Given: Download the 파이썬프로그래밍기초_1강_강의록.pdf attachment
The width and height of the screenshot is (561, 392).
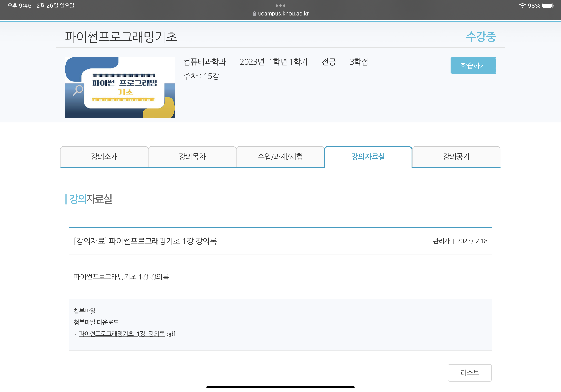Looking at the screenshot, I should pos(127,333).
